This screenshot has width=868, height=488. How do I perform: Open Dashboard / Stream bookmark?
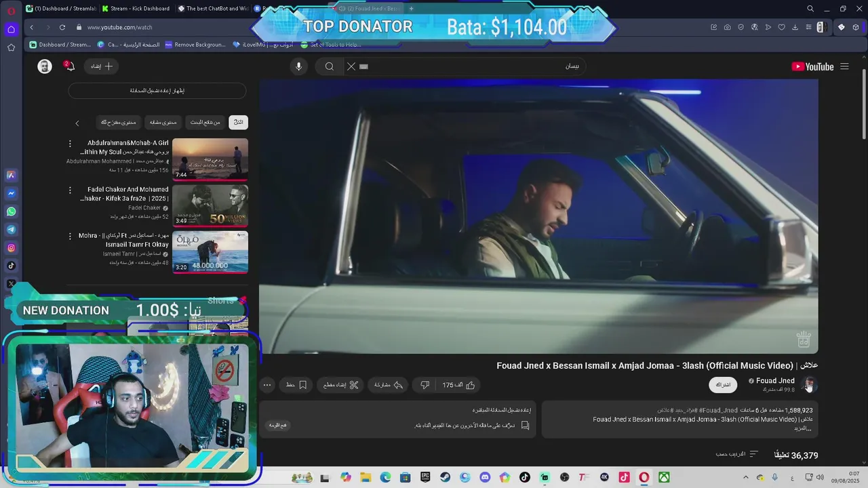coord(60,45)
